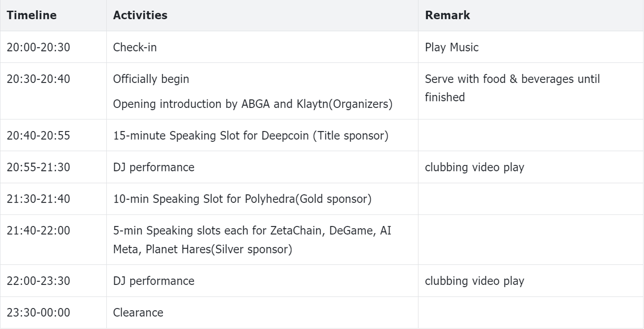Click the Deepcoin Title sponsor speaking slot
The width and height of the screenshot is (644, 329).
pos(251,136)
